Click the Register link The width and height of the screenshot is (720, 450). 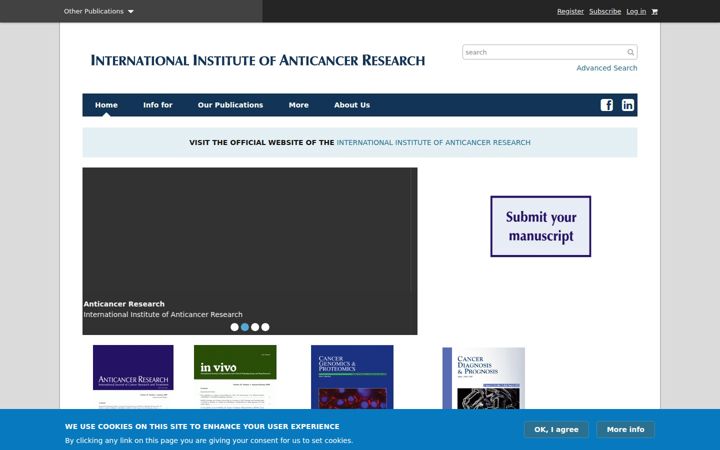click(570, 11)
